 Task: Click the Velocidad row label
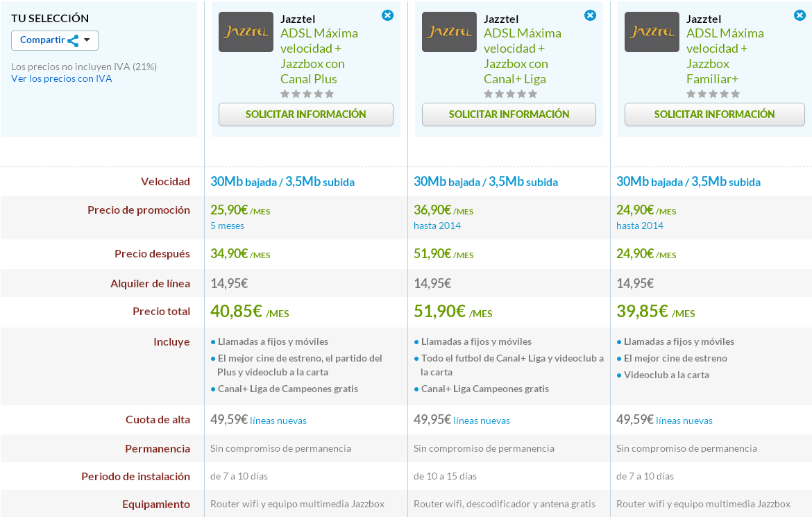(166, 182)
